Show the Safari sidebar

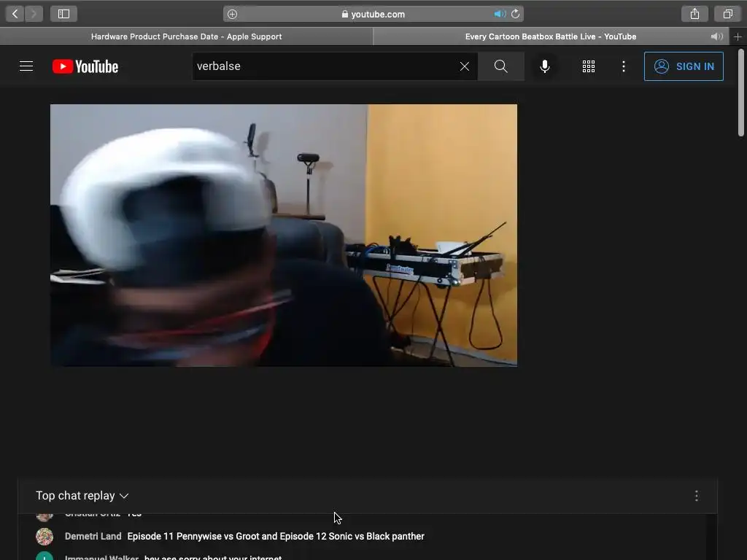click(x=64, y=14)
